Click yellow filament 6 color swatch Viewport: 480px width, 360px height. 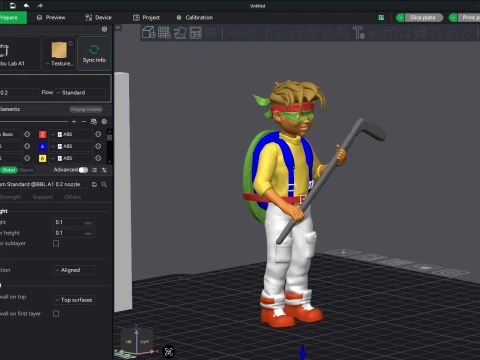tap(42, 158)
